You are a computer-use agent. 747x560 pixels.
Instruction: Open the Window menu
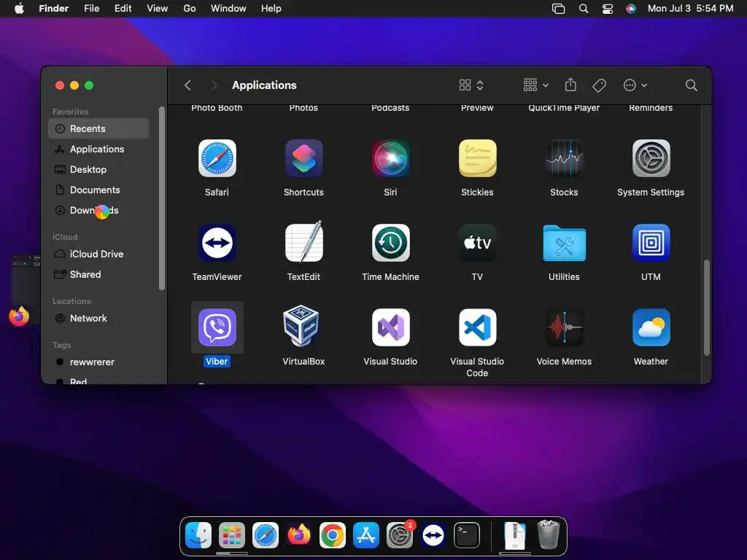[x=228, y=9]
